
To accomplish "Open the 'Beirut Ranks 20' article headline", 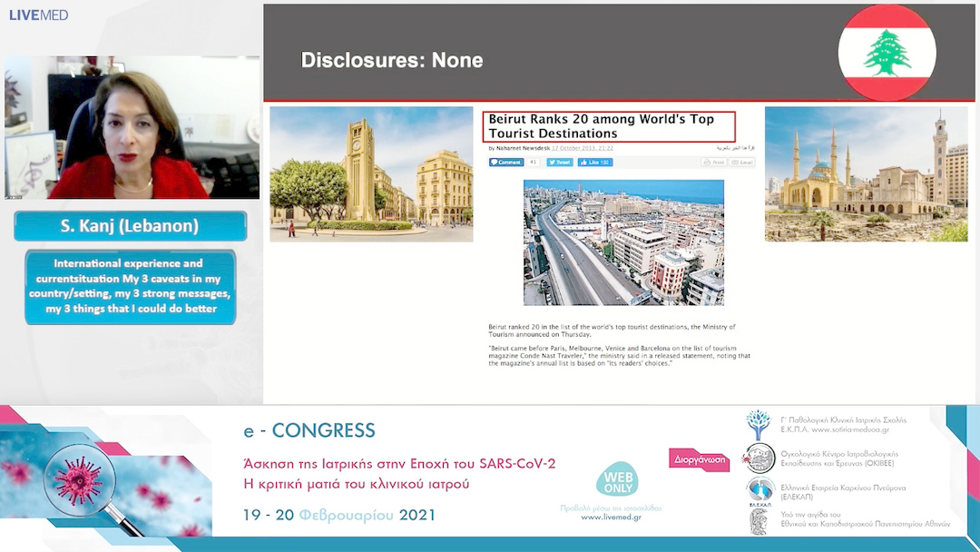I will click(x=609, y=126).
